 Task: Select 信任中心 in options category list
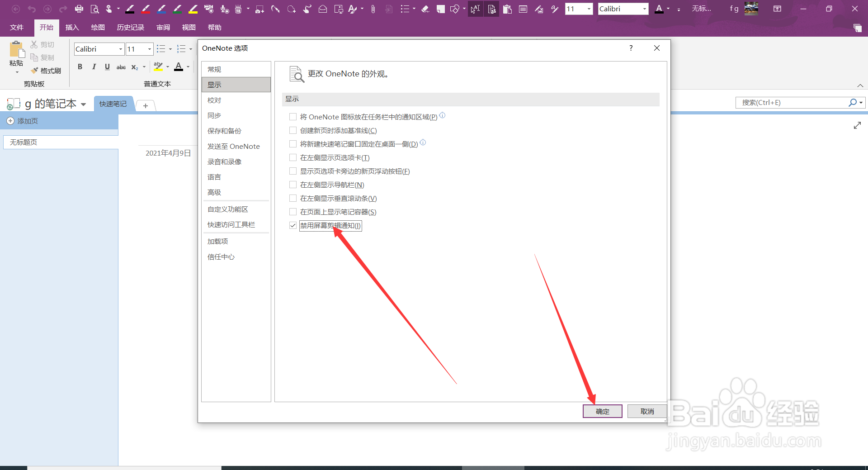tap(236, 256)
